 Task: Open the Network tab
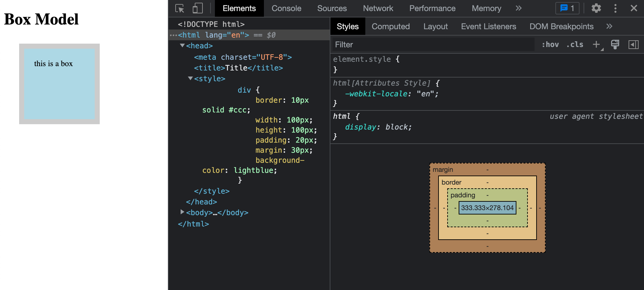(x=378, y=8)
